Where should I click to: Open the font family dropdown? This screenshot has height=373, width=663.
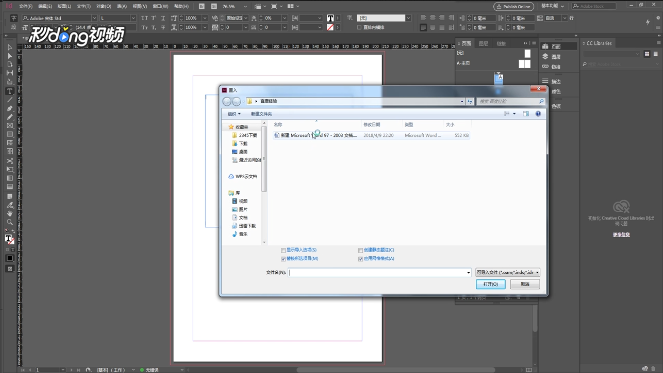[94, 18]
